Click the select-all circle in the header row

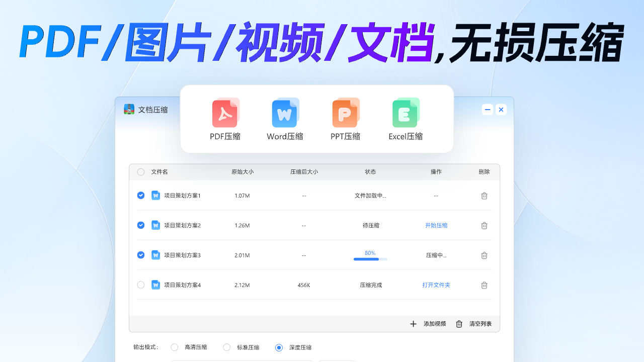(141, 171)
